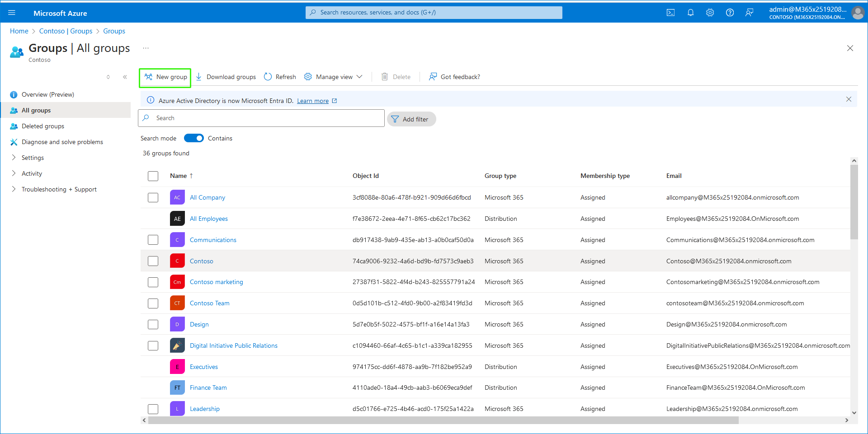Go to Contoso | Groups breadcrumb
The image size is (868, 434).
point(66,31)
